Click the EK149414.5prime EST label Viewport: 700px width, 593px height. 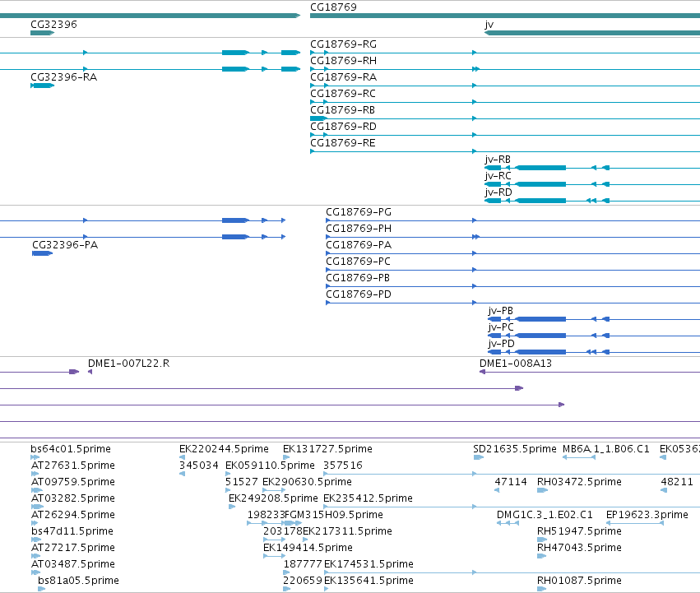point(308,549)
